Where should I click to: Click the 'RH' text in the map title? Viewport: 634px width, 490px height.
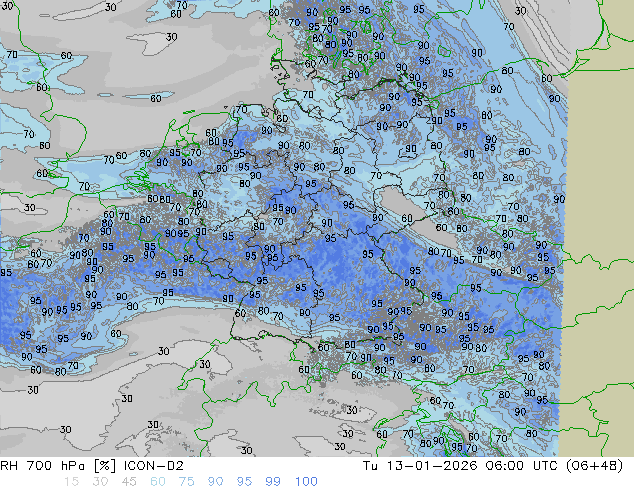click(11, 466)
